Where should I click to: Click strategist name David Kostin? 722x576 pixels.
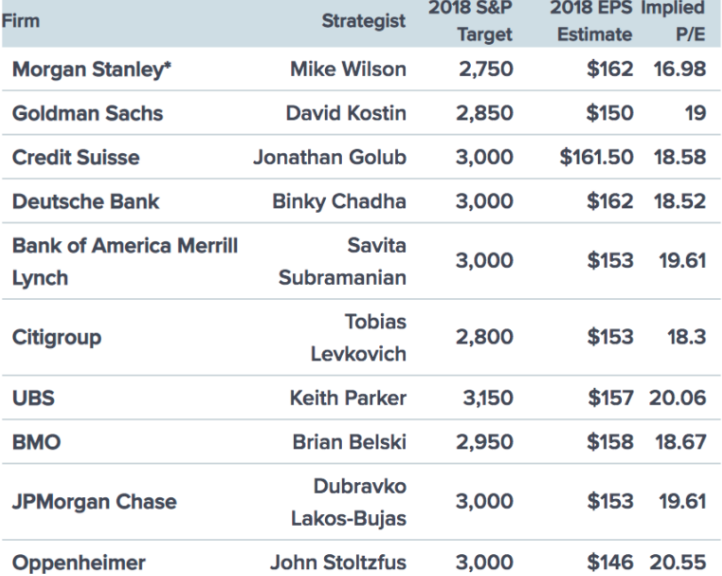click(x=345, y=114)
